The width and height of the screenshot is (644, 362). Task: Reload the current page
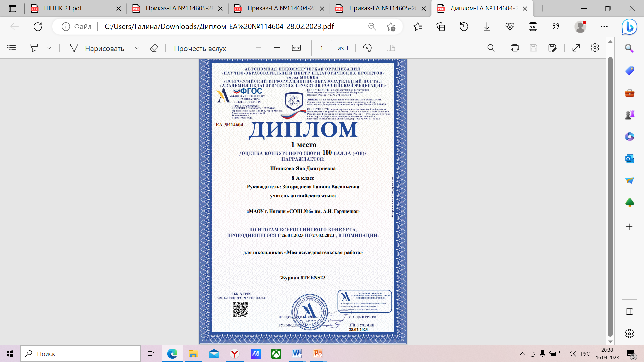coord(38,26)
